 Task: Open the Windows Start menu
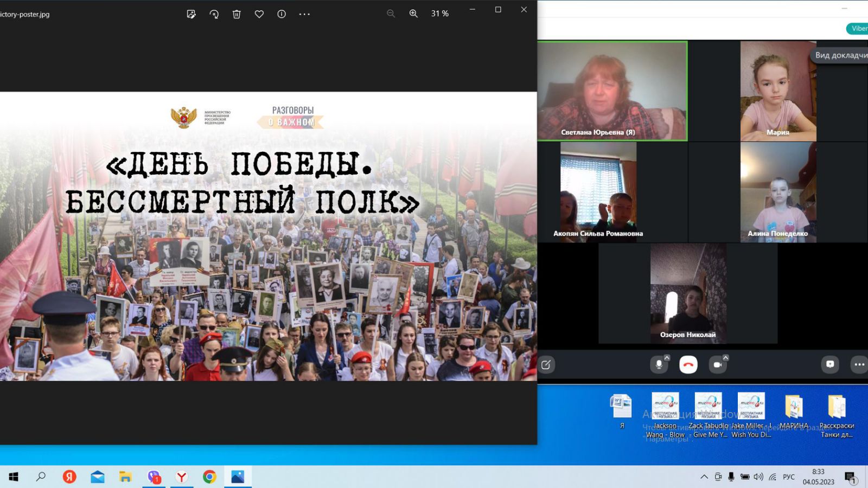tap(14, 477)
